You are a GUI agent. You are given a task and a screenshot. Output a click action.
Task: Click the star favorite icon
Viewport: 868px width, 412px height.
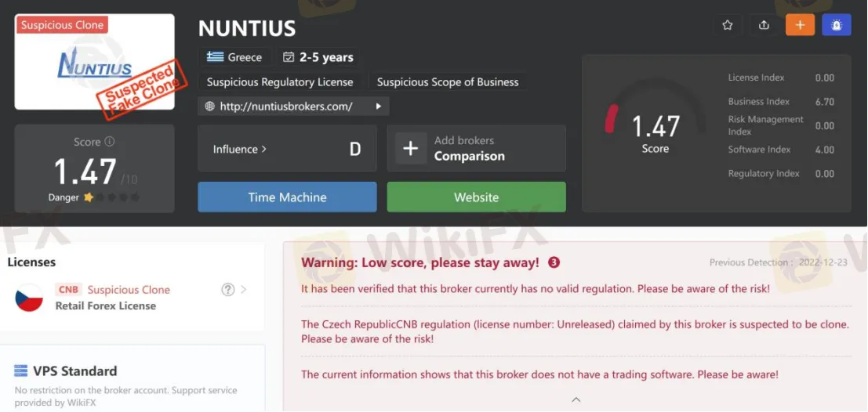(727, 25)
